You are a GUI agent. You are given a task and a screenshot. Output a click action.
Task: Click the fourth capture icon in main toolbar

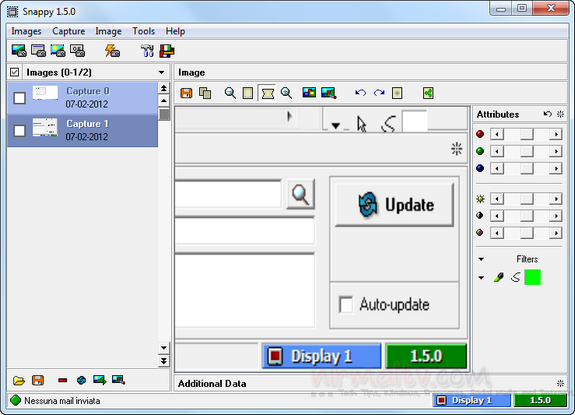(x=77, y=51)
